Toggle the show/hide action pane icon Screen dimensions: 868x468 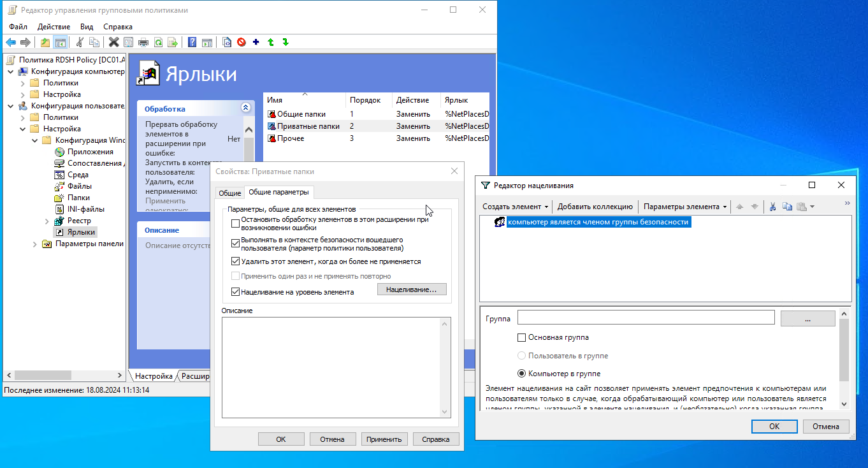tap(206, 42)
